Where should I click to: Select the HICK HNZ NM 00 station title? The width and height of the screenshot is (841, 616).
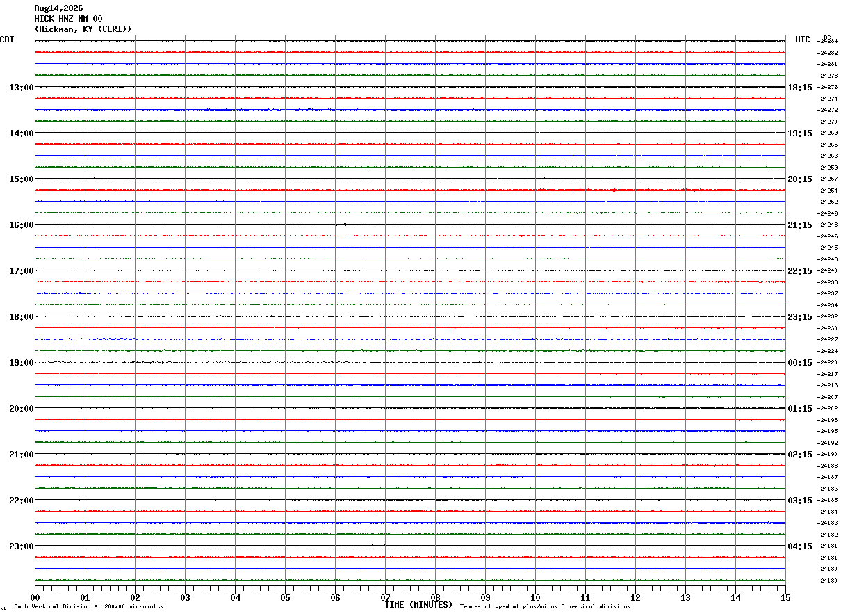68,19
